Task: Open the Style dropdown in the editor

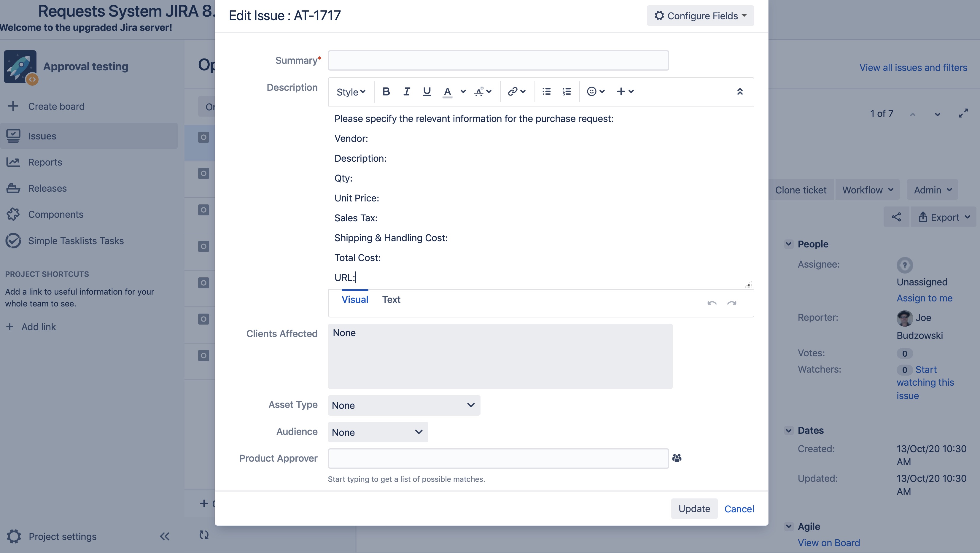Action: point(350,91)
